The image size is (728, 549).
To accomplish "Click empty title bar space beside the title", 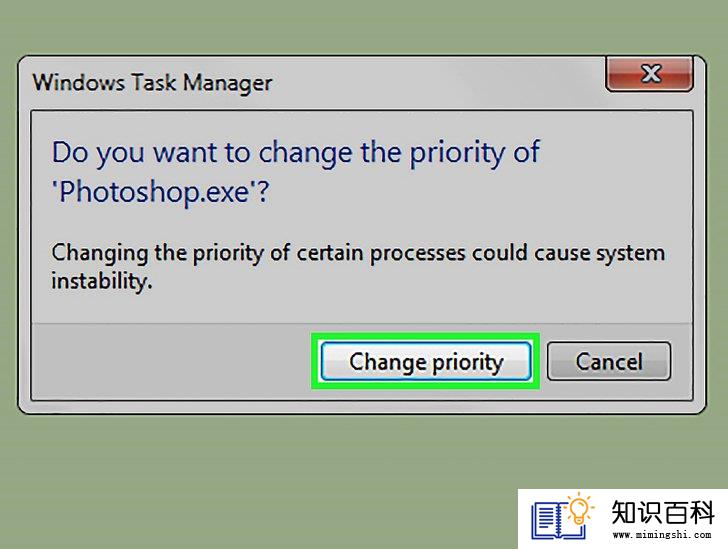I will (436, 83).
